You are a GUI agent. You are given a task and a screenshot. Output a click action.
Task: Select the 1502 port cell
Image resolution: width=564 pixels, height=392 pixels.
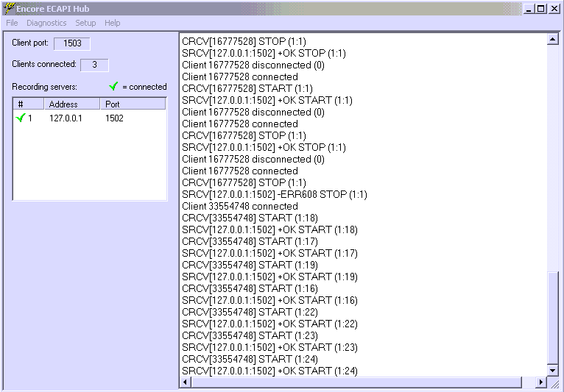coord(114,118)
